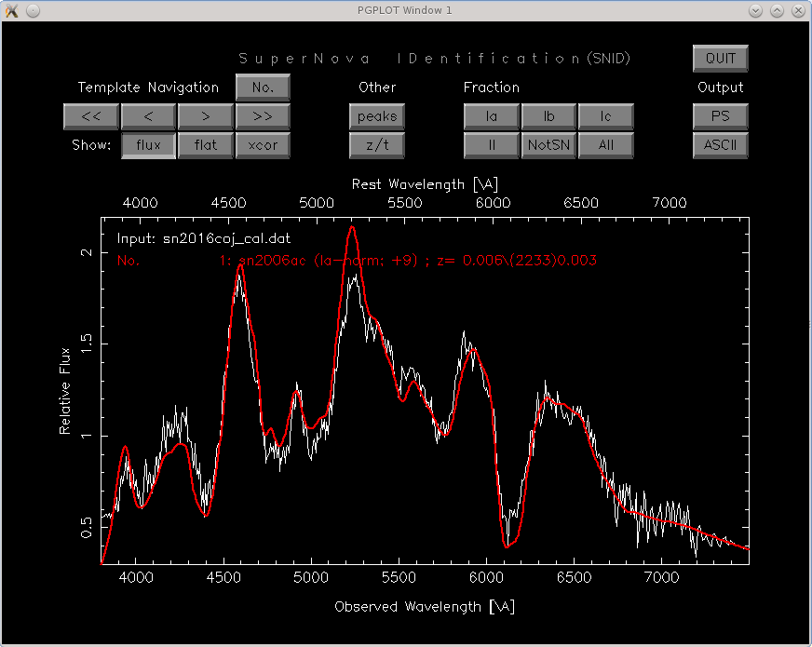Select the Ia fraction type
The image size is (812, 647).
(x=492, y=116)
